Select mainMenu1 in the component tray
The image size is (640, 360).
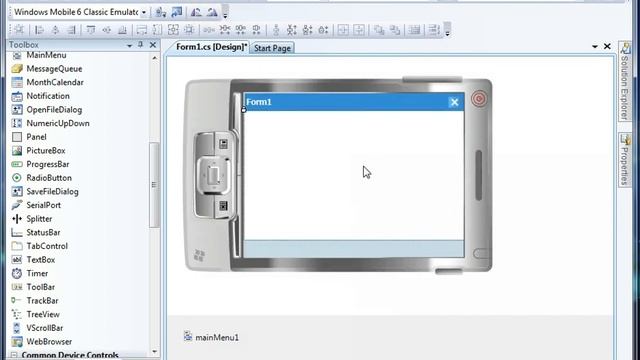(211, 337)
